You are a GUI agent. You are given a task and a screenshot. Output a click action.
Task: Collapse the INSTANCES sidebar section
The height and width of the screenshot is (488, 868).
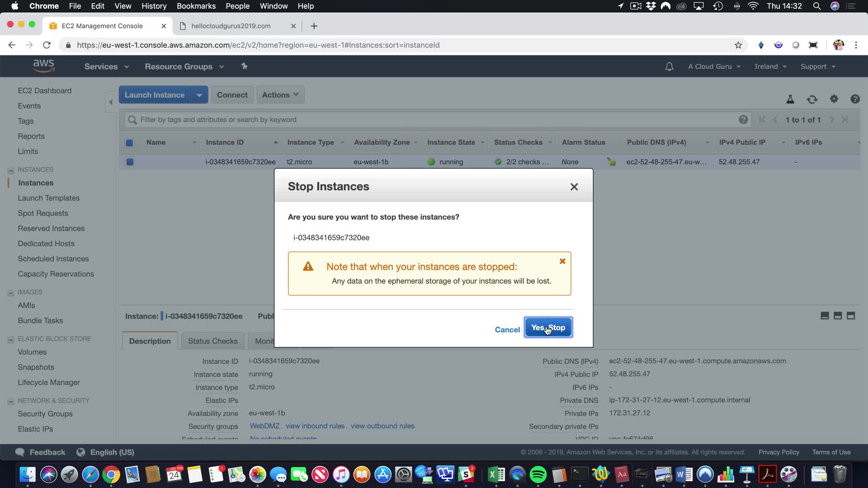(x=11, y=170)
